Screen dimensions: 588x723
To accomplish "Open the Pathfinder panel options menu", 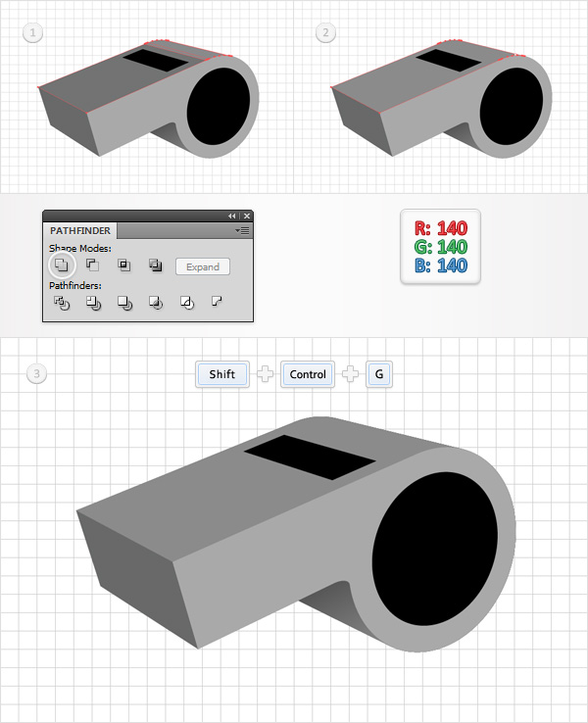I will 243,230.
